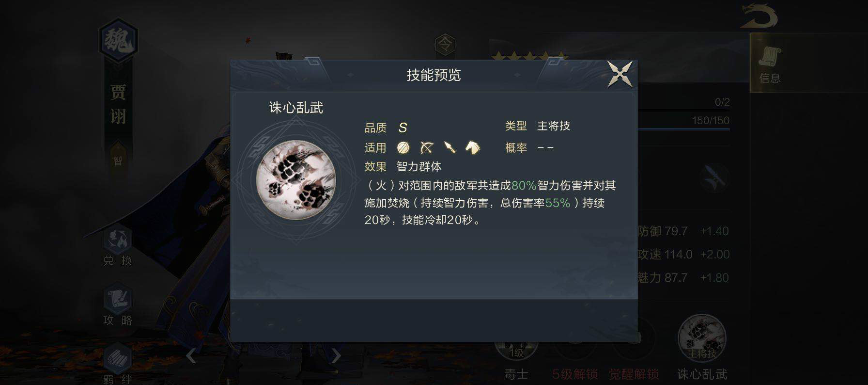Screen dimensions: 868x385
Task: Select the cavalry horse head icon
Action: 473,147
